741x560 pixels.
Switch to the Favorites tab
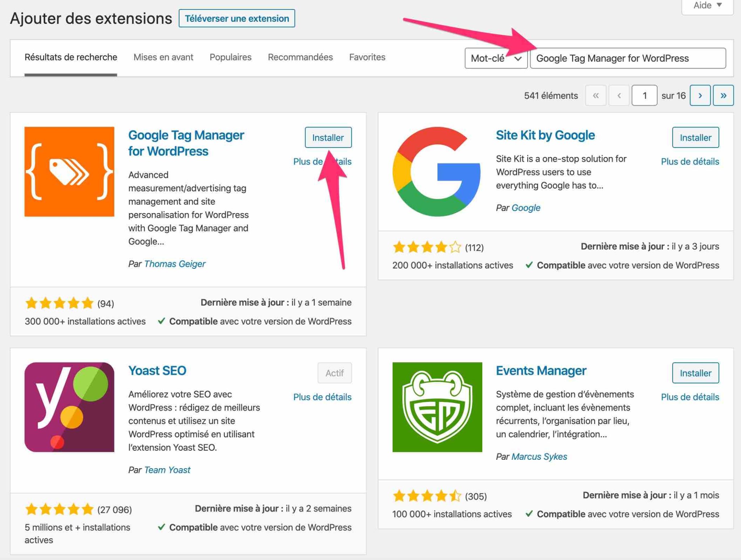[367, 57]
